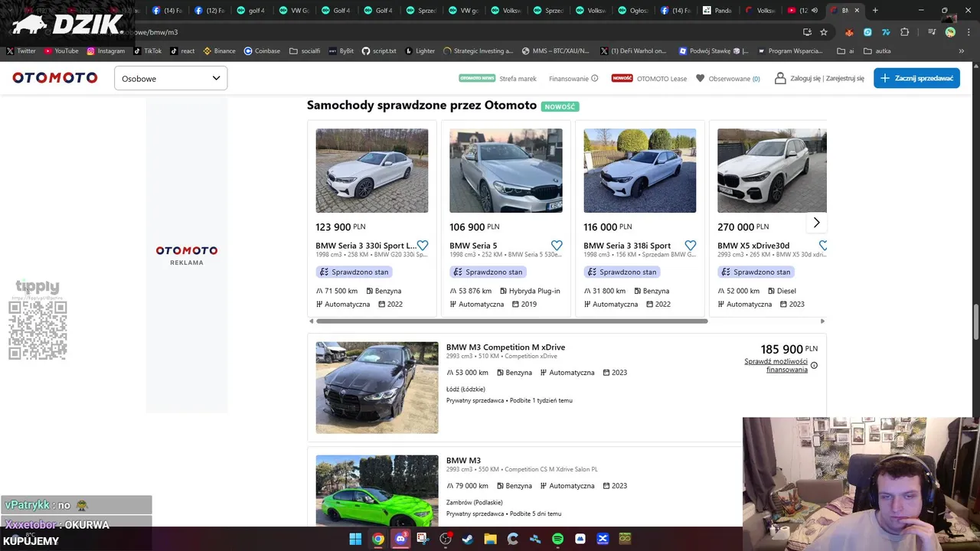Open a new browser tab
The height and width of the screenshot is (551, 980).
click(x=875, y=11)
